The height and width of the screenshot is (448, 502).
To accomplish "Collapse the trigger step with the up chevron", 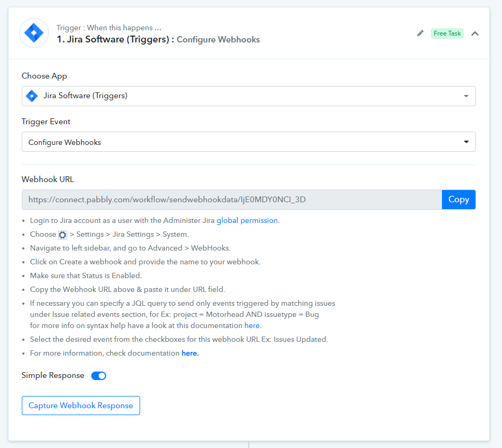I will tap(475, 33).
